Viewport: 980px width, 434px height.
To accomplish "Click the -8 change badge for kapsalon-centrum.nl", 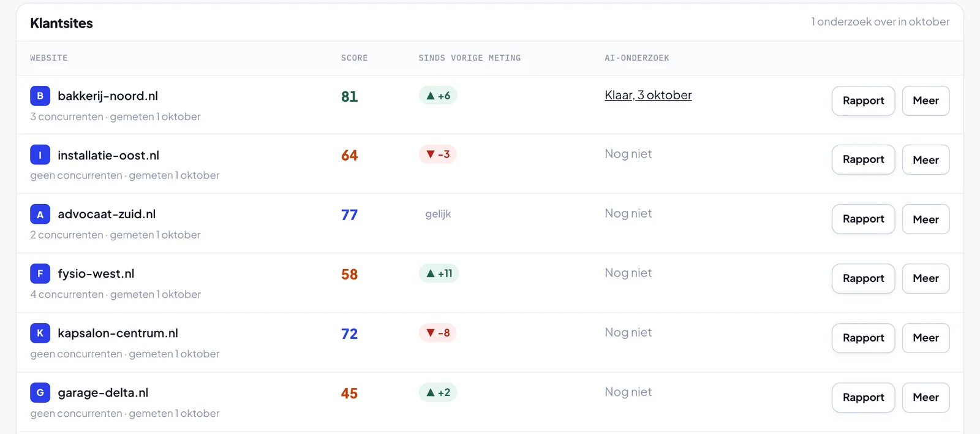I will 438,333.
